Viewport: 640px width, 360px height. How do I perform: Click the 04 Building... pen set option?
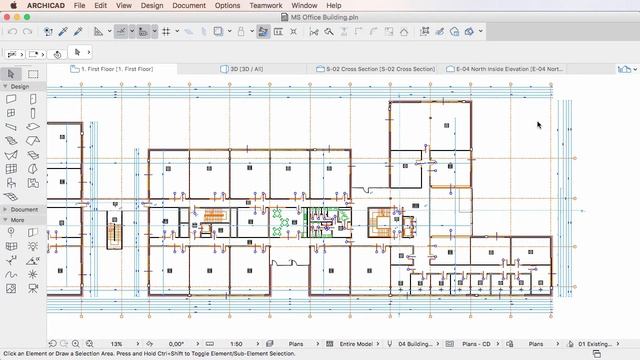click(x=415, y=344)
